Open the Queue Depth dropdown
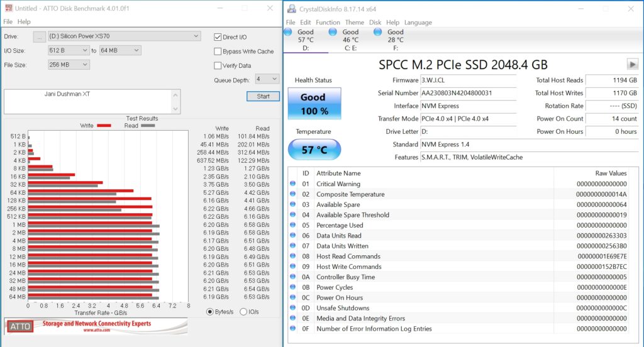 (267, 79)
